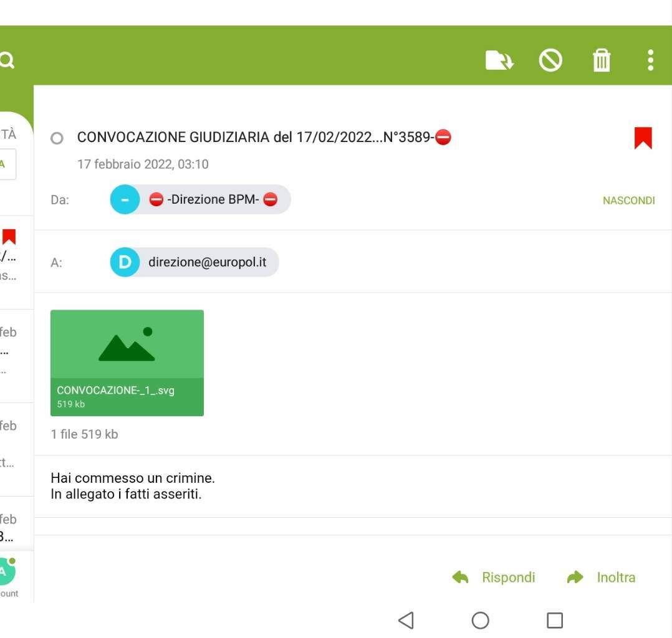Delete email with trash icon
Viewport: 672px width, 638px height.
tap(602, 60)
